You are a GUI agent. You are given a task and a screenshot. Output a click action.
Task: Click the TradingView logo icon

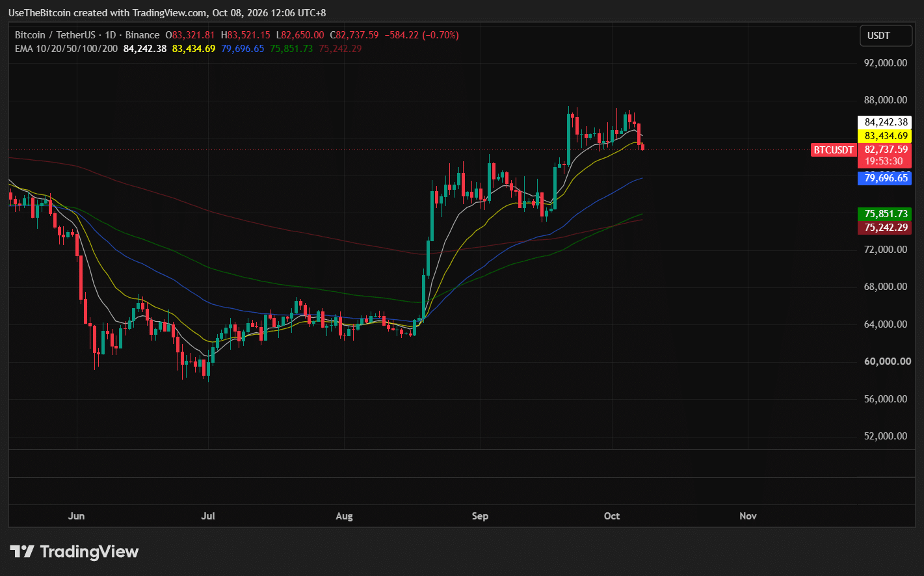pos(22,552)
